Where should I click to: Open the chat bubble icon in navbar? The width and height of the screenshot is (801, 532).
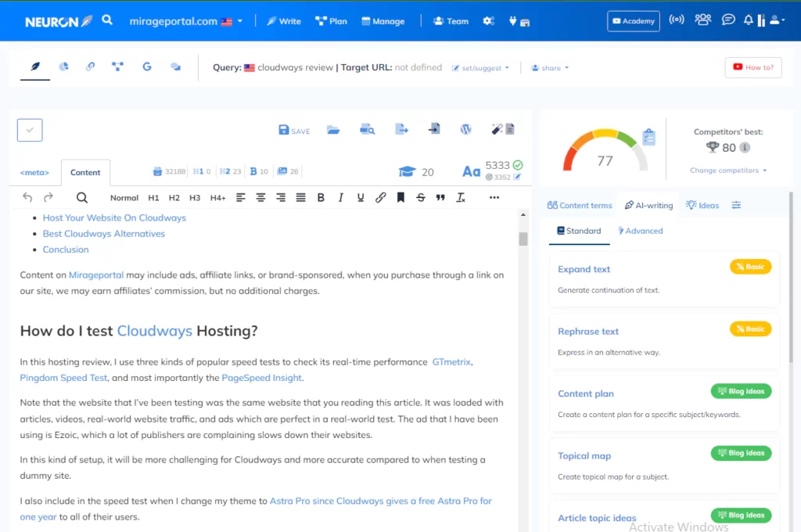click(728, 20)
